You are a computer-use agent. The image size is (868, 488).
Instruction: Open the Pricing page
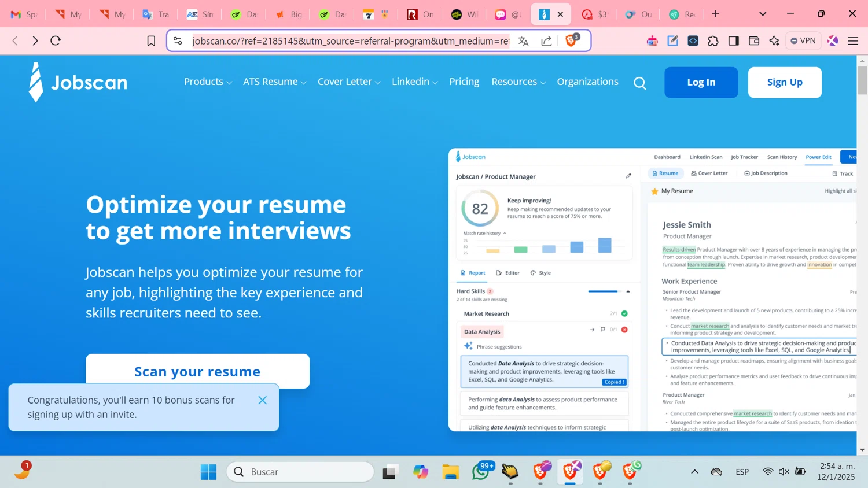coord(464,82)
